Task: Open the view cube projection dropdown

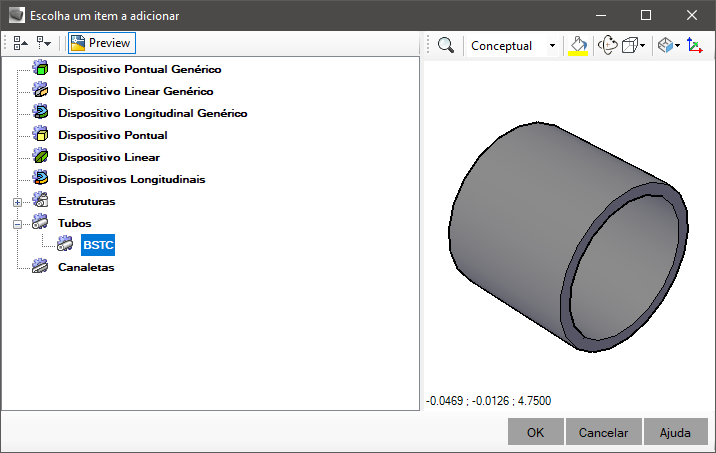Action: (633, 46)
